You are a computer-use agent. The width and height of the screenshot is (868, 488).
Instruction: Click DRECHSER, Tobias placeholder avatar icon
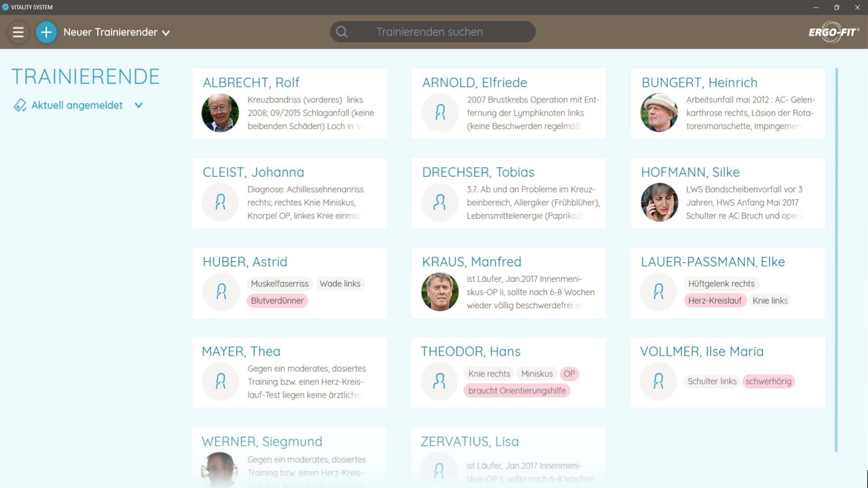[x=439, y=202]
